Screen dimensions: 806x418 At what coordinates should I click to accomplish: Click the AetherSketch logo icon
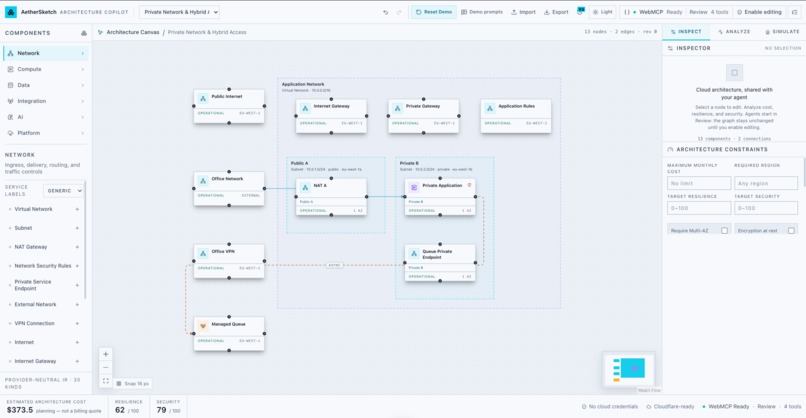(x=10, y=12)
